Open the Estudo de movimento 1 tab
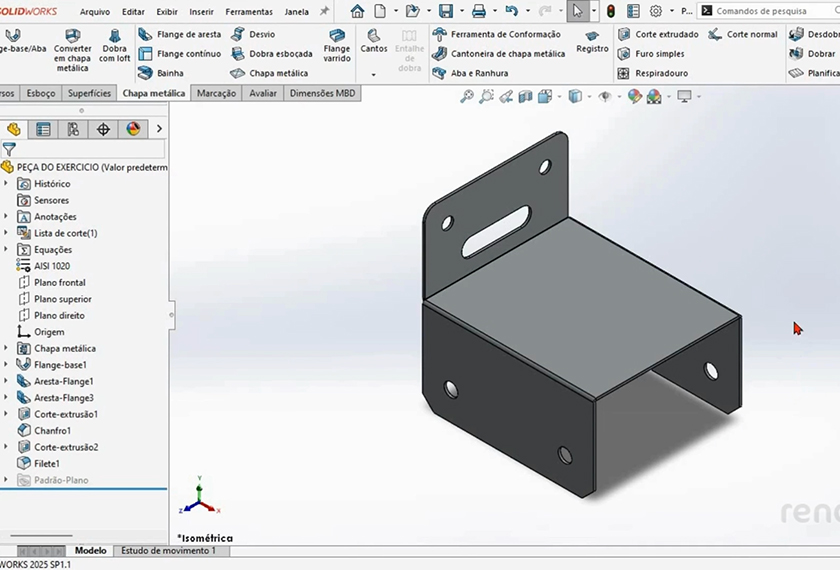The width and height of the screenshot is (840, 570). pyautogui.click(x=168, y=551)
